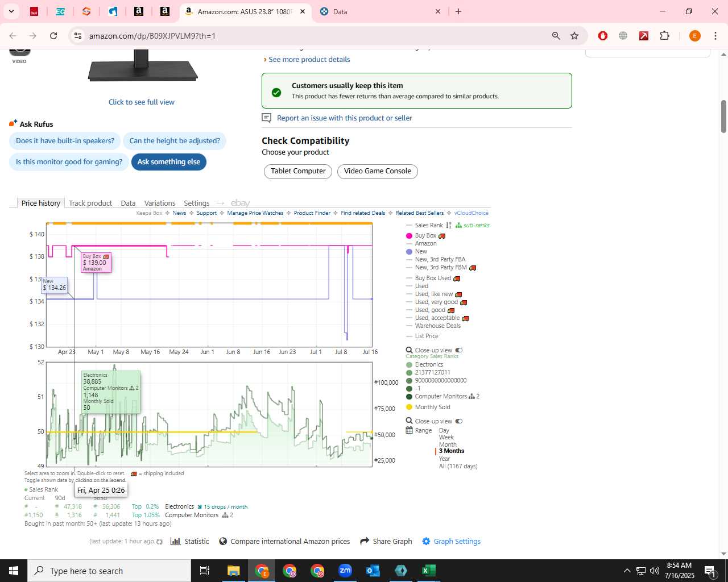Open File Explorer from taskbar
This screenshot has height=582, width=728.
(234, 571)
